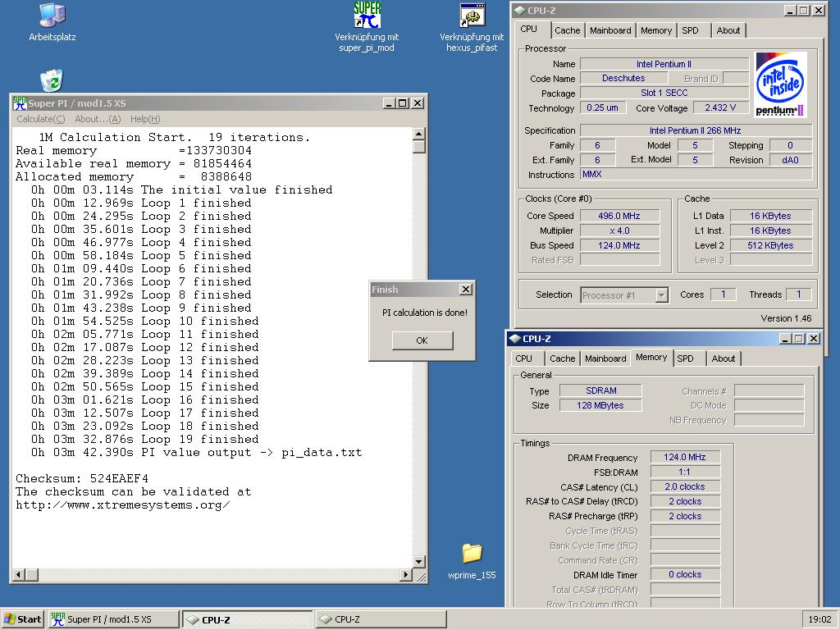Click the lower CPU-Z window title icon
This screenshot has height=630, width=840.
tap(515, 339)
